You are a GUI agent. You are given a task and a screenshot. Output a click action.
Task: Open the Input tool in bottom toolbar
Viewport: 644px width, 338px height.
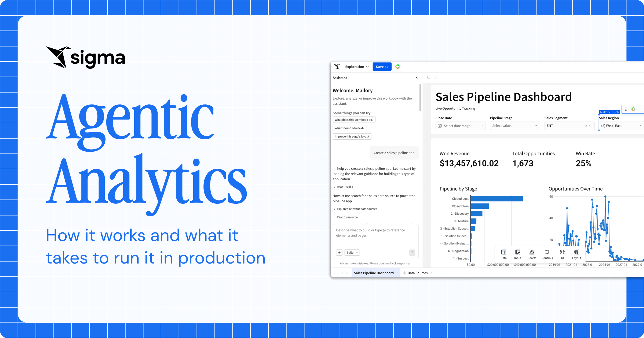point(518,254)
